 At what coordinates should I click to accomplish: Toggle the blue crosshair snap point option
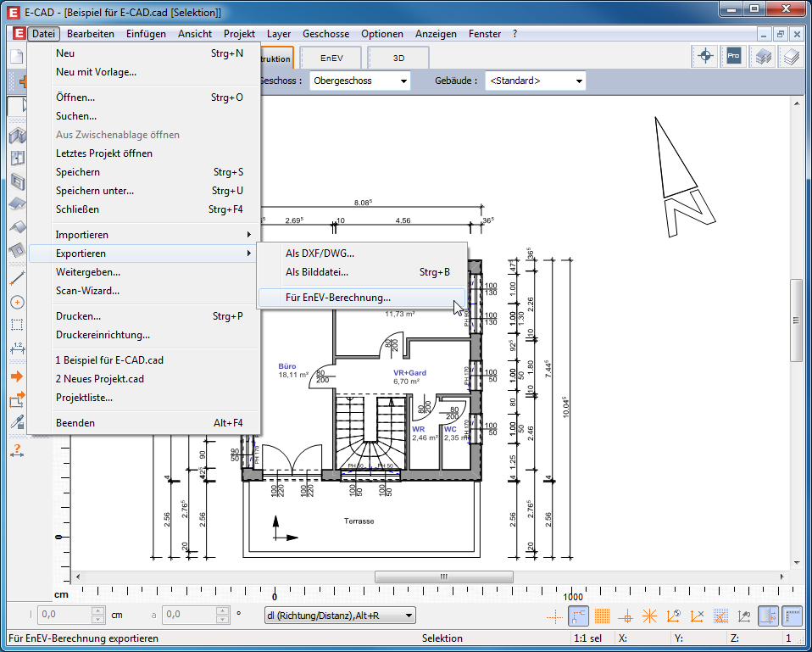click(626, 616)
